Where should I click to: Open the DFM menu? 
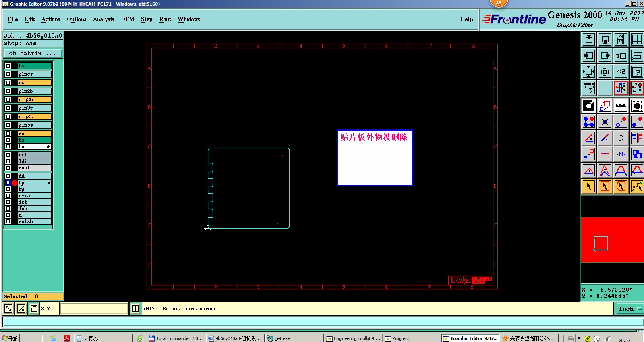click(x=128, y=19)
